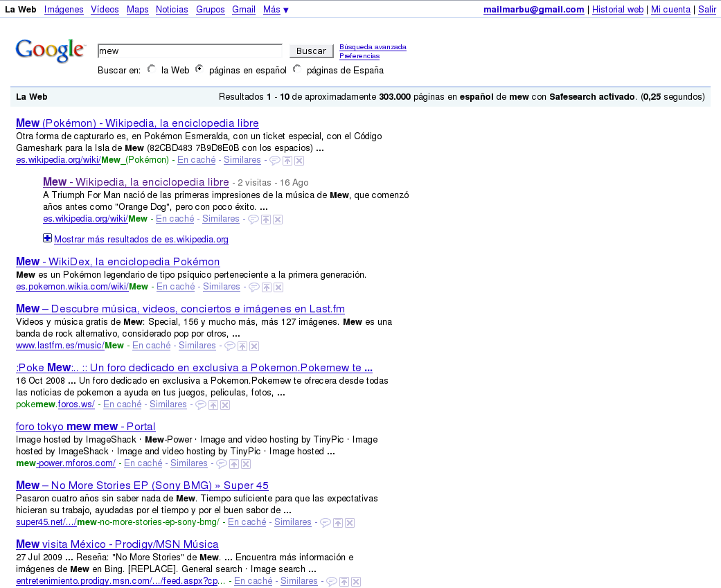Comment on the pokemew.foros.ws result
This screenshot has width=721, height=588.
200,405
